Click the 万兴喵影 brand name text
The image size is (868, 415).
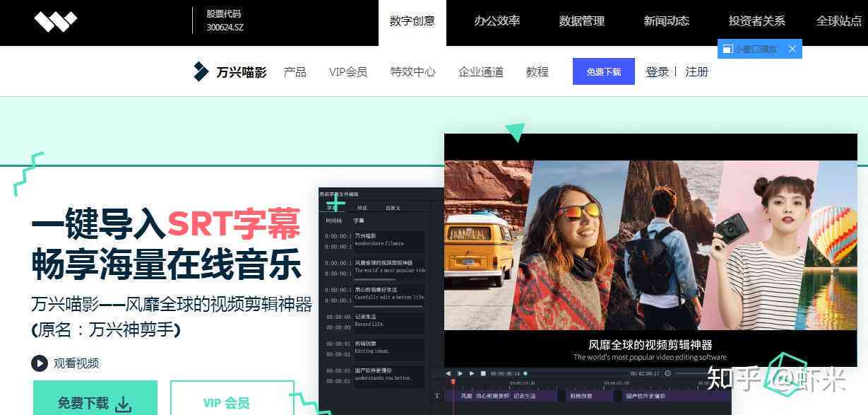242,71
